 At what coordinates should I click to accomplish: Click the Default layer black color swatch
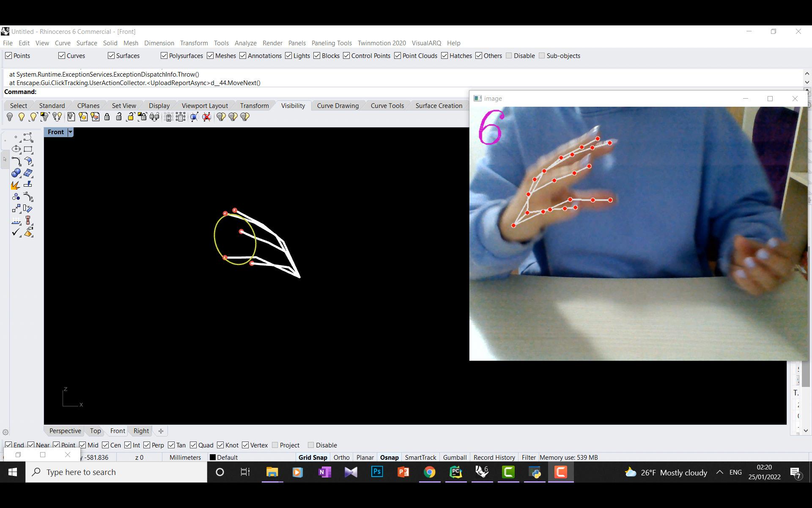[x=213, y=457]
